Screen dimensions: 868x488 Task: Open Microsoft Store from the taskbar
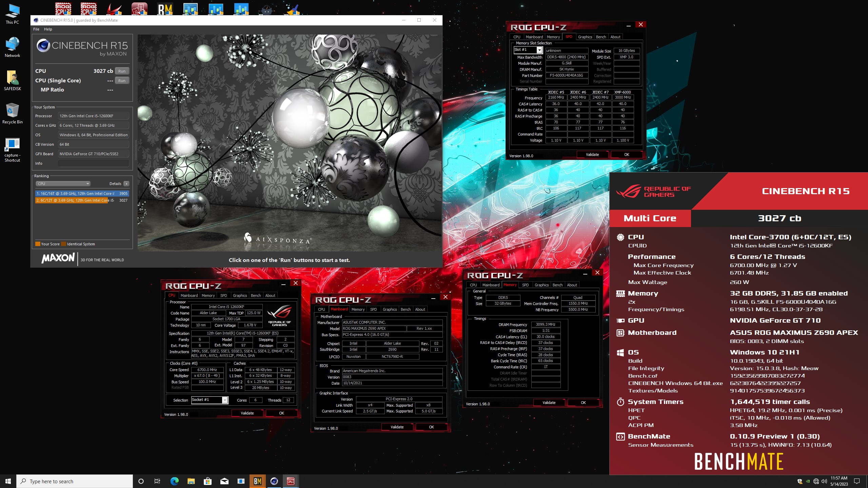208,481
